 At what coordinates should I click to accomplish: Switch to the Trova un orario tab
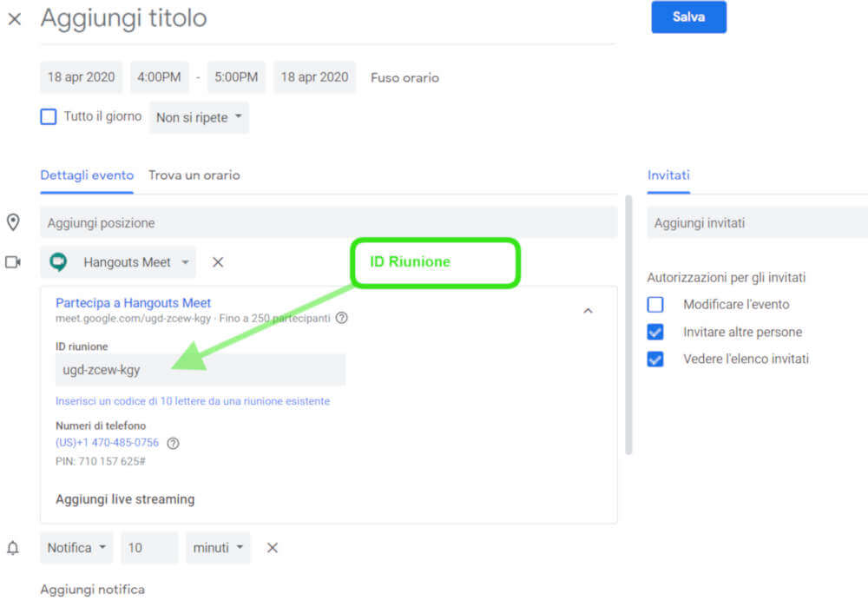coord(194,175)
